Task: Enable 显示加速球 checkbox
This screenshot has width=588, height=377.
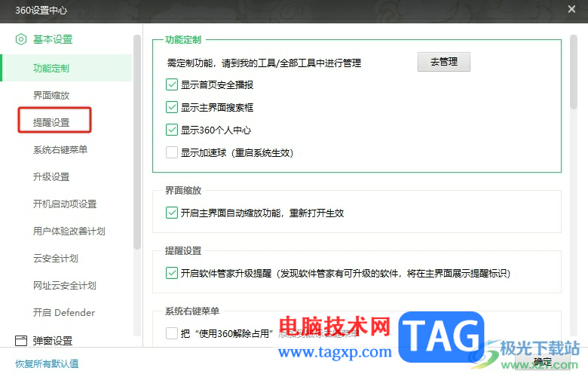Action: (172, 152)
